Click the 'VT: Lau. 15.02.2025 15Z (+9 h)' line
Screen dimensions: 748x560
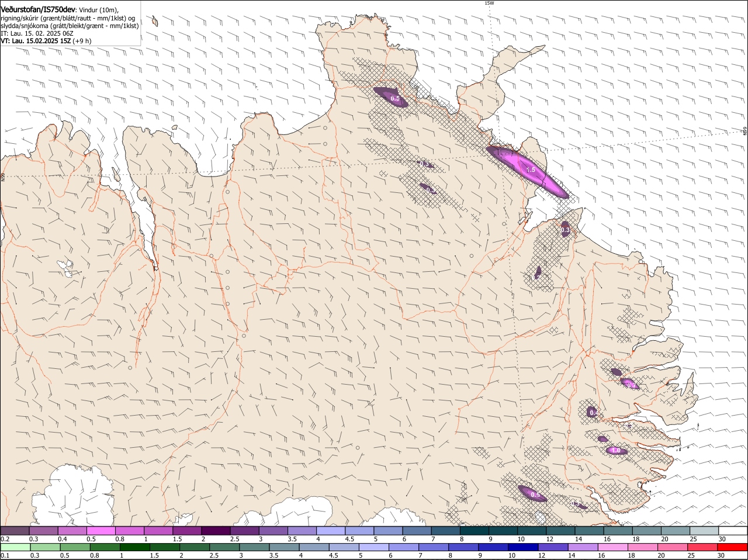coord(46,41)
